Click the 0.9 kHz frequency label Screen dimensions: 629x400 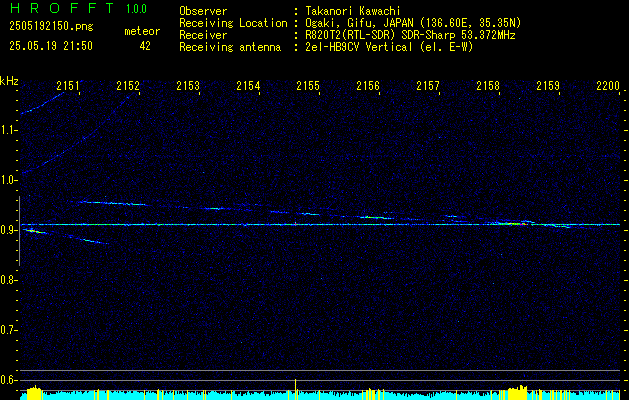coord(8,230)
